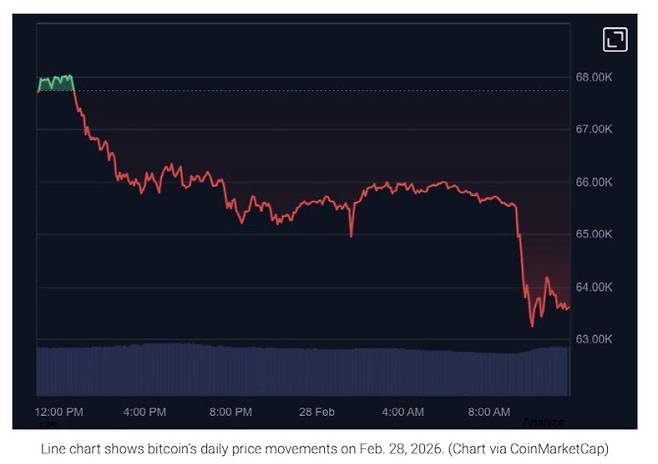Click the sharp dip before 4:00 AM on the line
The width and height of the screenshot is (658, 464).
[x=351, y=235]
